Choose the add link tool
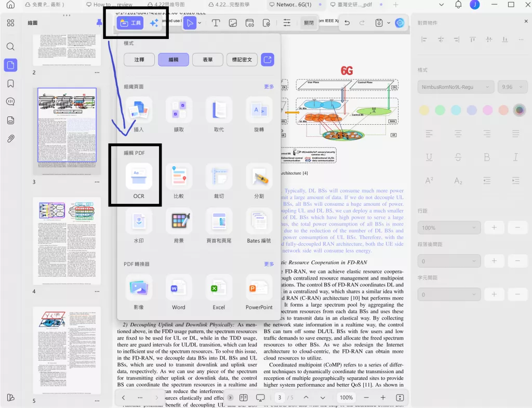The height and width of the screenshot is (408, 532). pos(250,23)
